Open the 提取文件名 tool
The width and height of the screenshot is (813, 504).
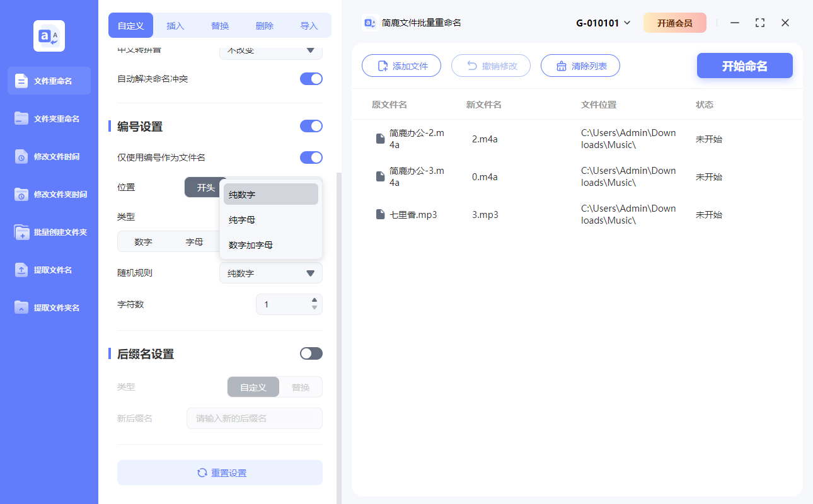tap(49, 270)
